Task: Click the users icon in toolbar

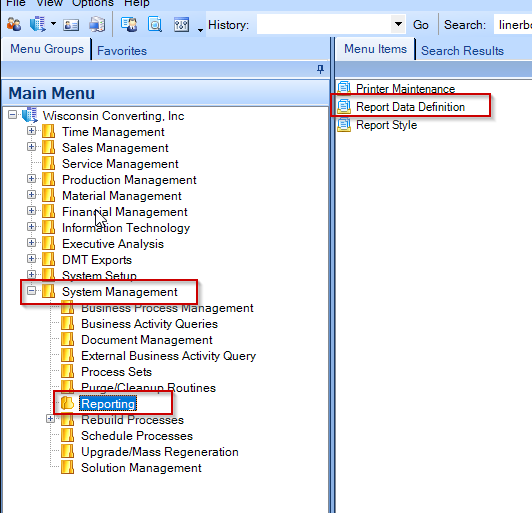Action: (x=14, y=24)
